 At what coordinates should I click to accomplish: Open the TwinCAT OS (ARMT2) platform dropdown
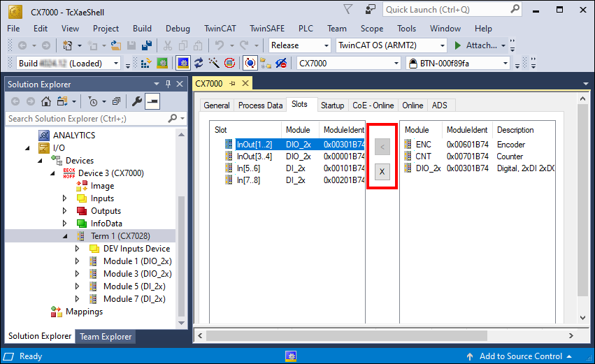[443, 45]
